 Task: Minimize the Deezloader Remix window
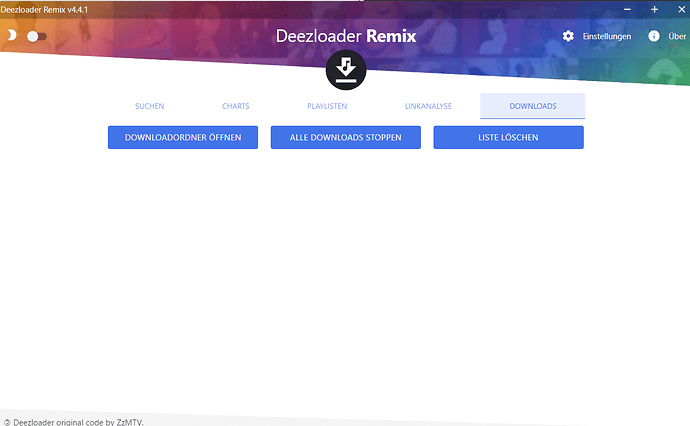point(627,9)
